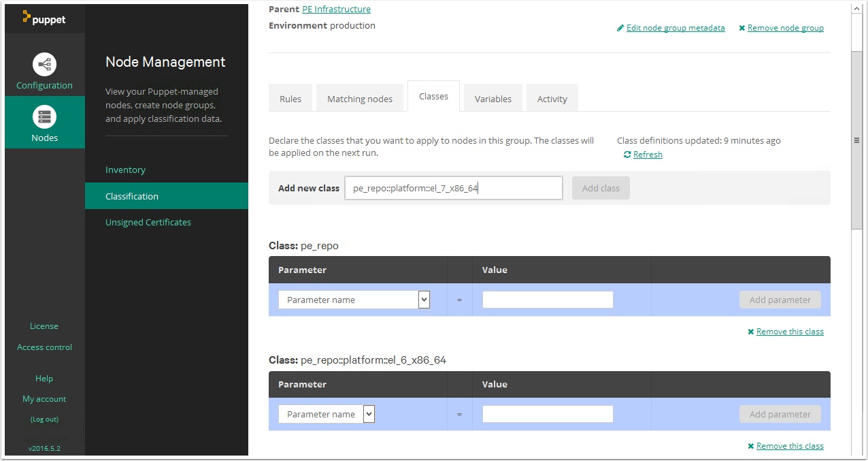Click the Add class button
The image size is (868, 461).
pos(601,188)
